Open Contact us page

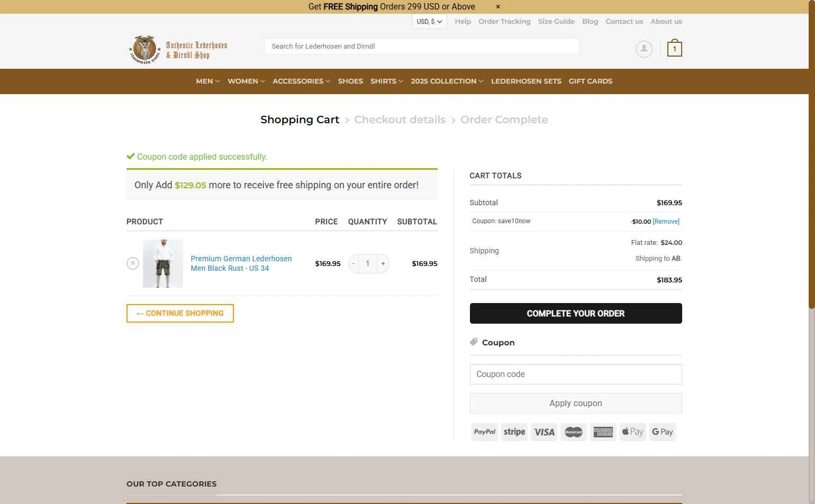pyautogui.click(x=624, y=22)
